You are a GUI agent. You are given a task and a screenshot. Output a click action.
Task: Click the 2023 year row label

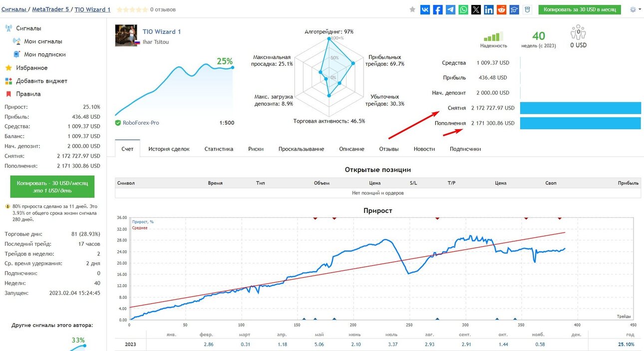pyautogui.click(x=130, y=345)
